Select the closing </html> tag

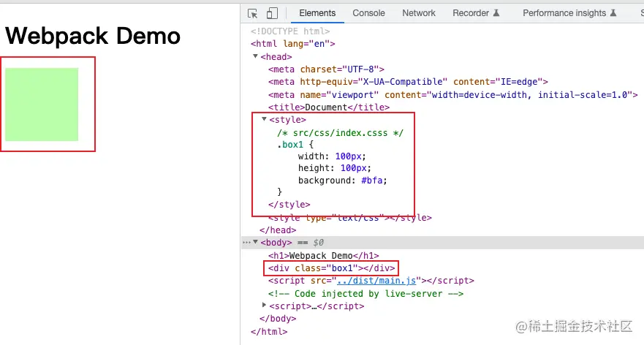(x=269, y=331)
